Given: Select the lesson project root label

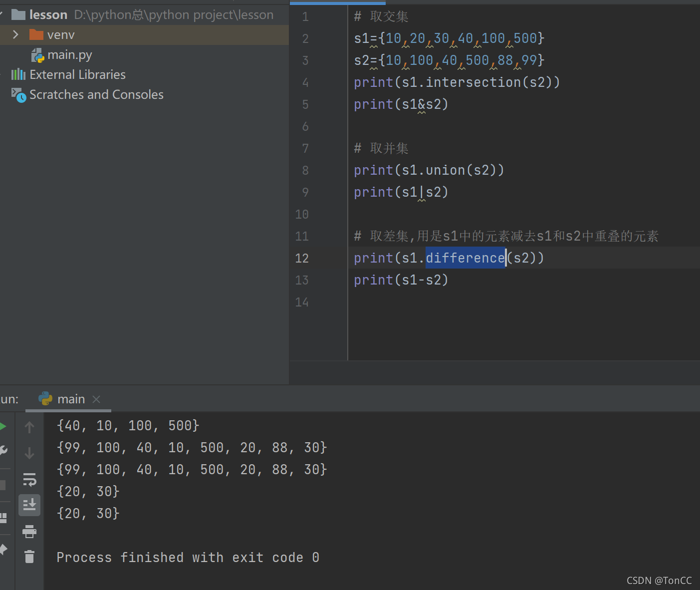Looking at the screenshot, I should click(x=48, y=14).
